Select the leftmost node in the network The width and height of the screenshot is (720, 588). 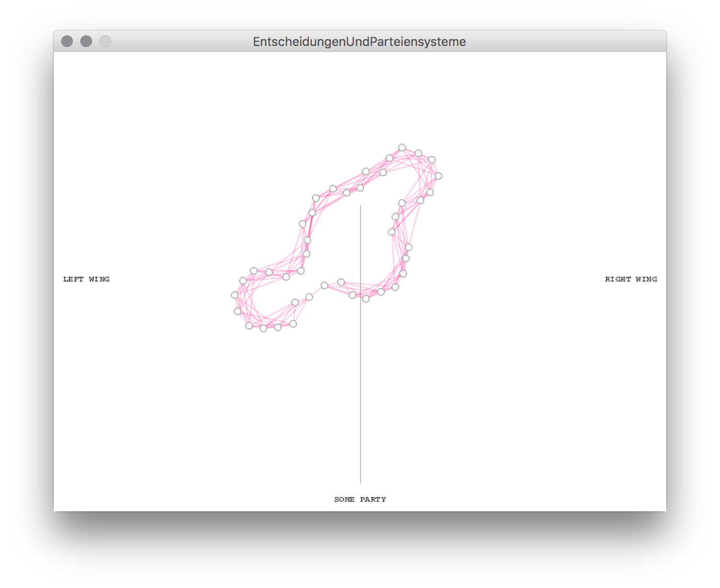[235, 295]
